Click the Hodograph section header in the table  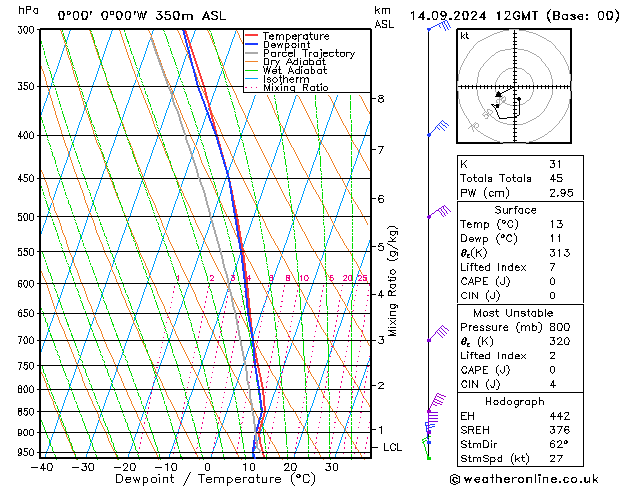coord(515,401)
